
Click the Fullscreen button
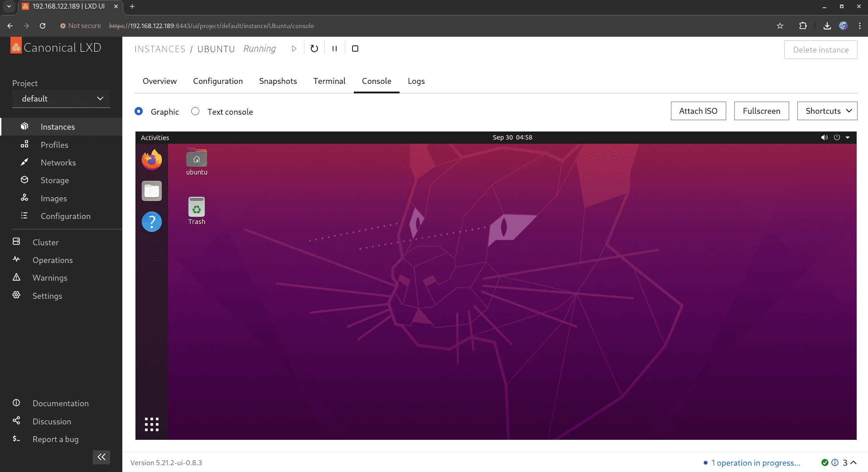(x=762, y=111)
